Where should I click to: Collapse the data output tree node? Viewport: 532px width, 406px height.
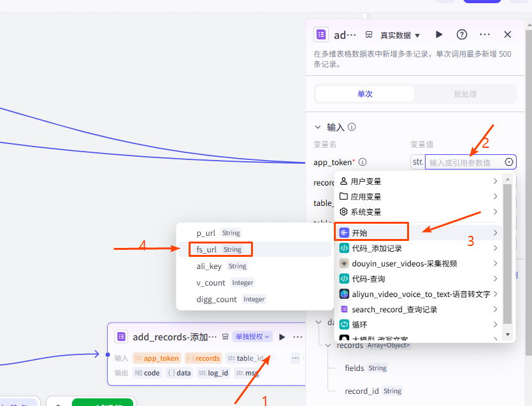click(319, 322)
